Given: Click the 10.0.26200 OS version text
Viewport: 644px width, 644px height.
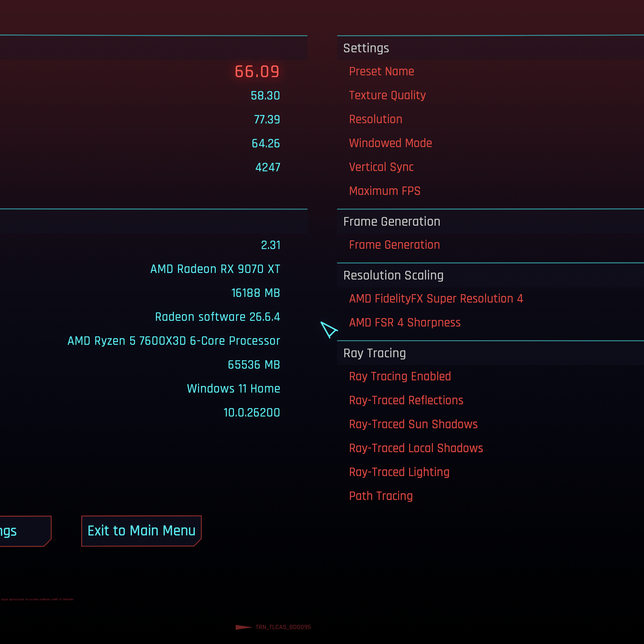Looking at the screenshot, I should 252,413.
